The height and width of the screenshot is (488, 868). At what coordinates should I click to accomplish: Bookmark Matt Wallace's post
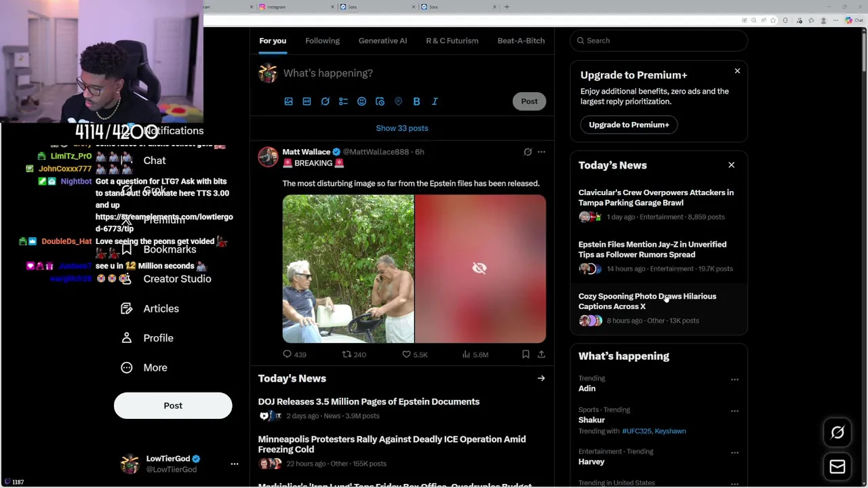coord(526,354)
